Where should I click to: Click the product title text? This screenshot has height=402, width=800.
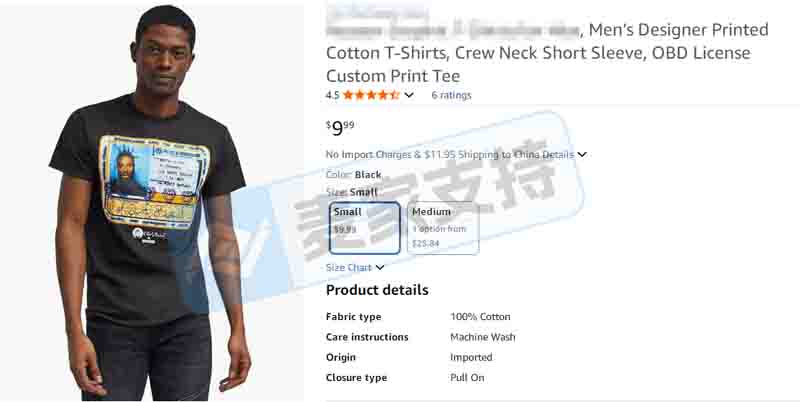[547, 53]
